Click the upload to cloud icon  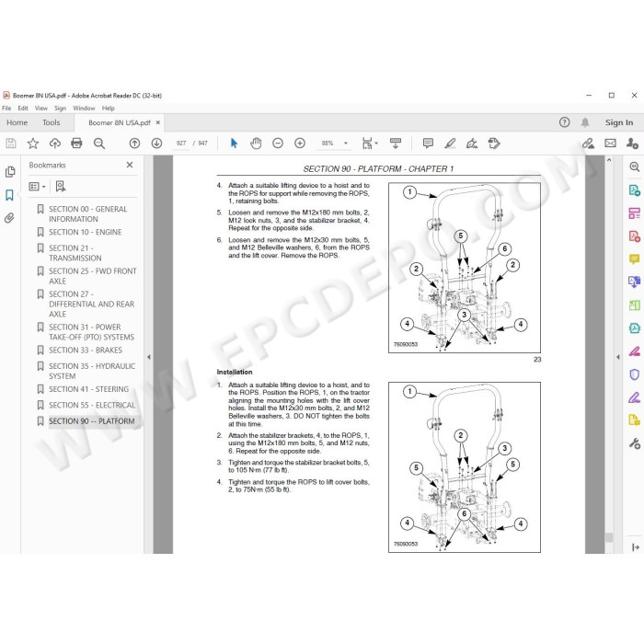click(x=55, y=144)
